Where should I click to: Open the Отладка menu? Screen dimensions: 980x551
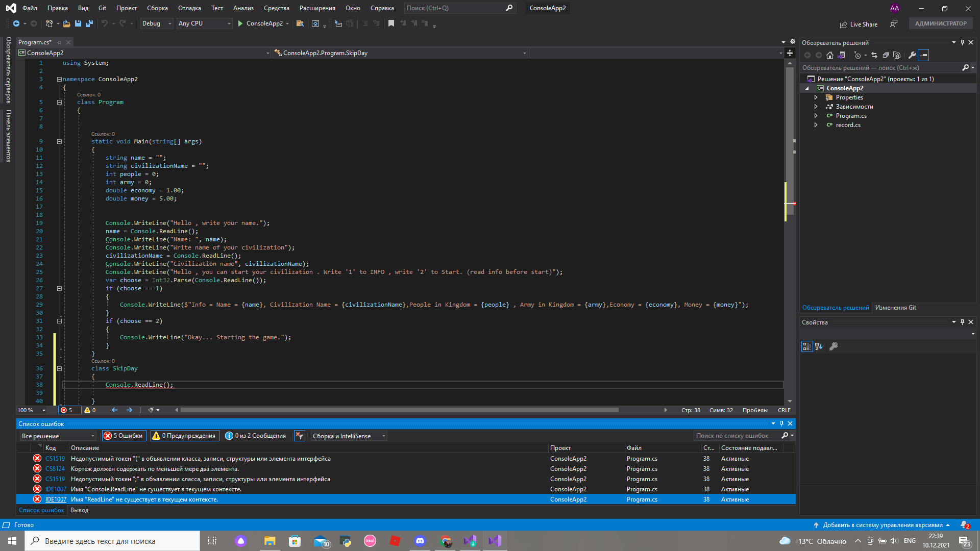coord(189,8)
